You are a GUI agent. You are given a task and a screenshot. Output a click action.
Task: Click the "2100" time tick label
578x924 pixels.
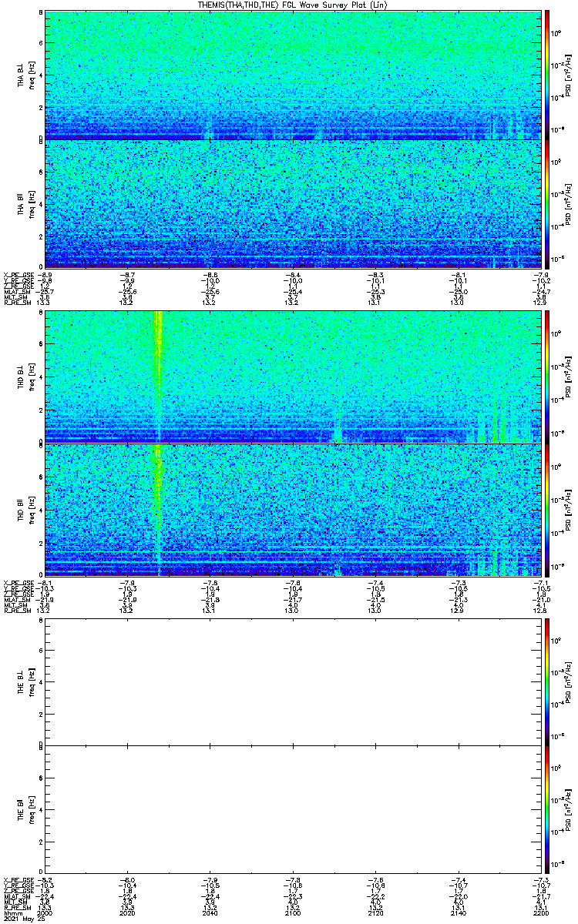pos(292,913)
